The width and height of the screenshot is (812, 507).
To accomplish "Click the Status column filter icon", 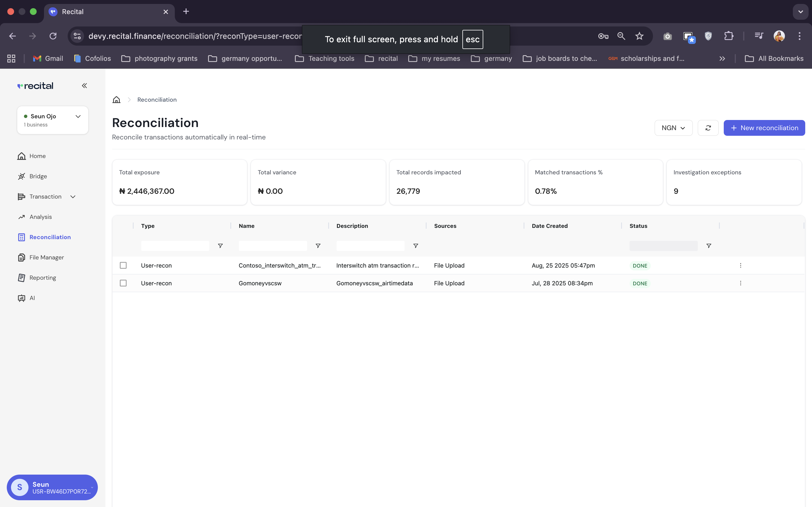I will (709, 246).
